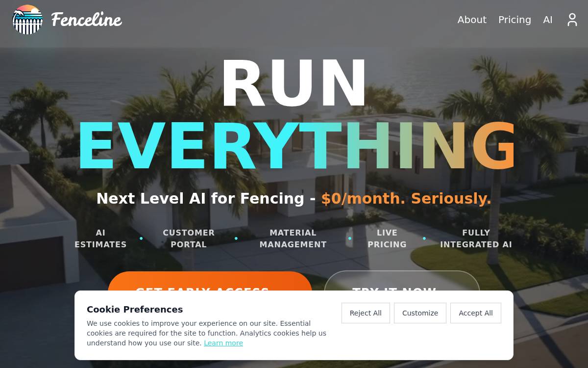Click the Fenceline brand name text
The image size is (588, 368).
point(86,20)
